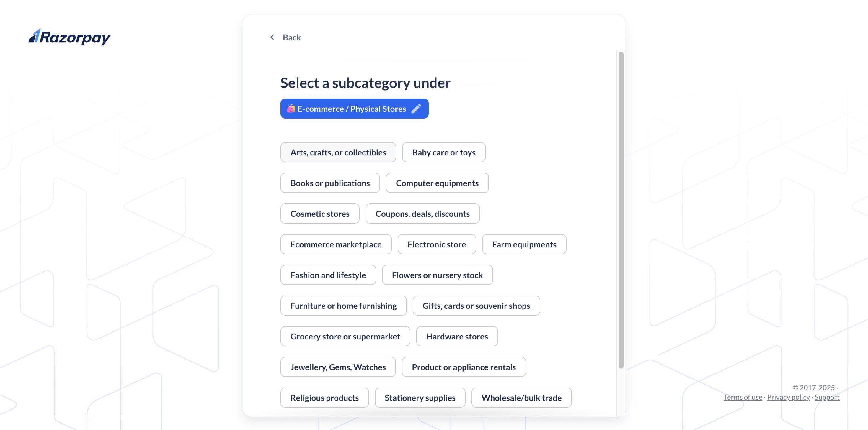Viewport: 868px width, 430px height.
Task: Open the Privacy policy link
Action: click(788, 397)
